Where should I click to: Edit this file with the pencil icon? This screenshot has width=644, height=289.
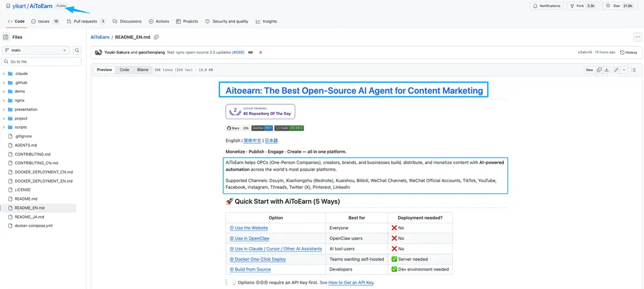pos(617,70)
